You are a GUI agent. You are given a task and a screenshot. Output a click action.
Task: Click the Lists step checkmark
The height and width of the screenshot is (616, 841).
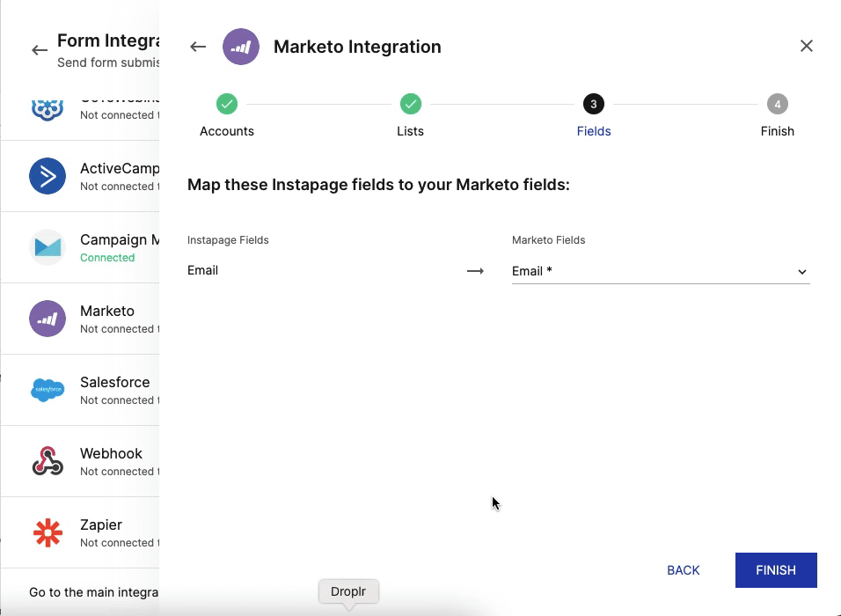(x=410, y=104)
